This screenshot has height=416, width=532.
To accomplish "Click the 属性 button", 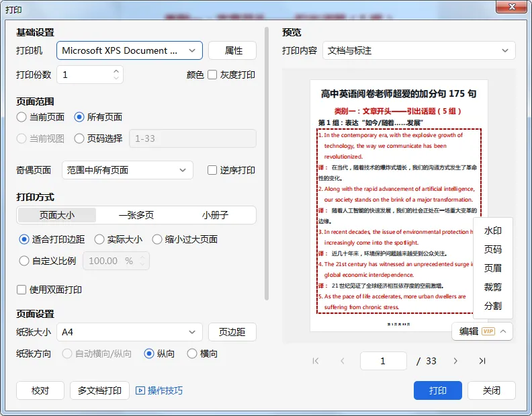I will [x=232, y=50].
